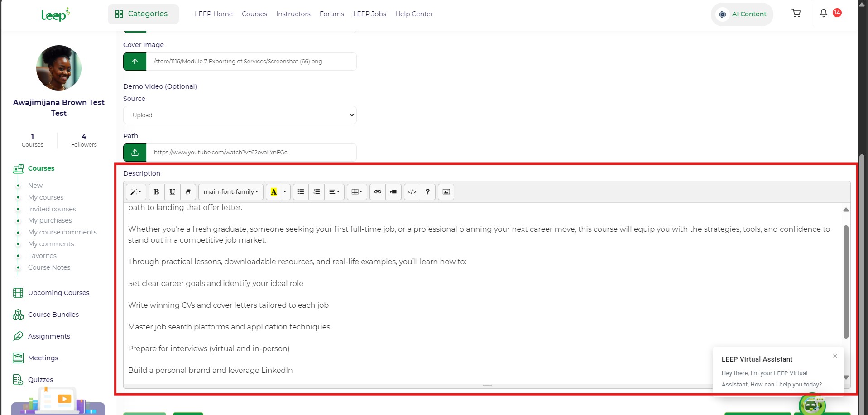Screen dimensions: 868x415
Task: Click the insert picture icon
Action: pos(446,192)
